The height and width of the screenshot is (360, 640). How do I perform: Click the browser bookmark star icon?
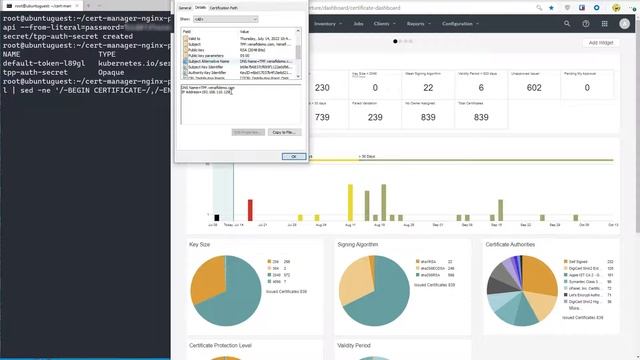(551, 8)
